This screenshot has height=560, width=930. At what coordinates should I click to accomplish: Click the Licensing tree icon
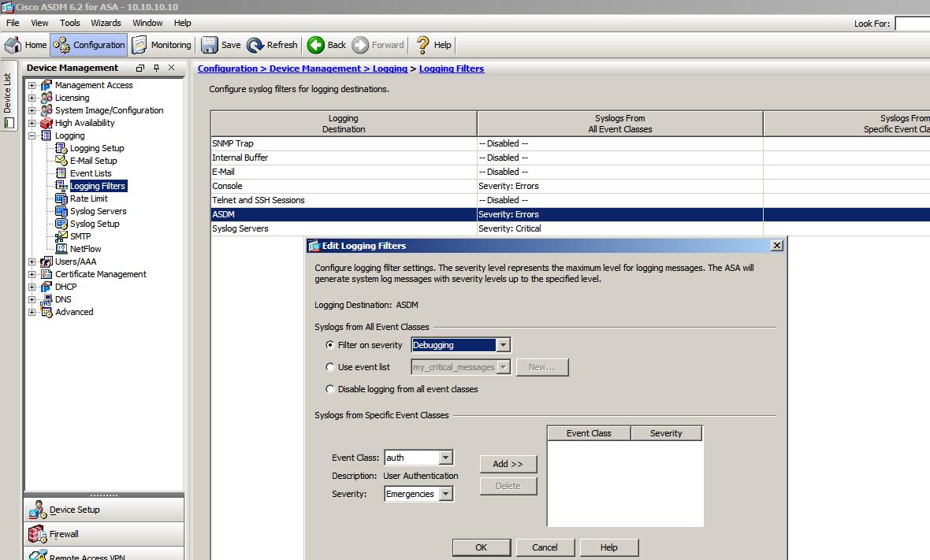[46, 98]
